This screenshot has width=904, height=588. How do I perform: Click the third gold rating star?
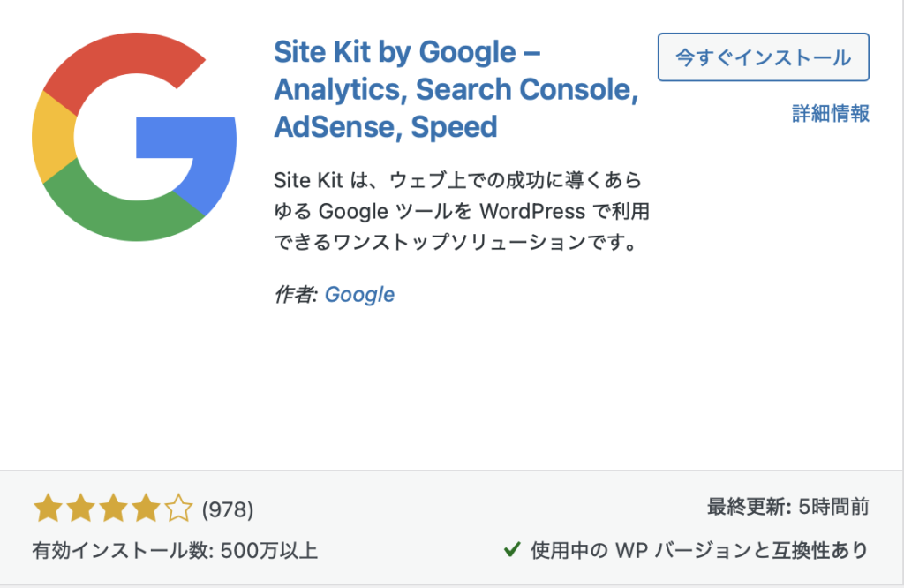[112, 509]
